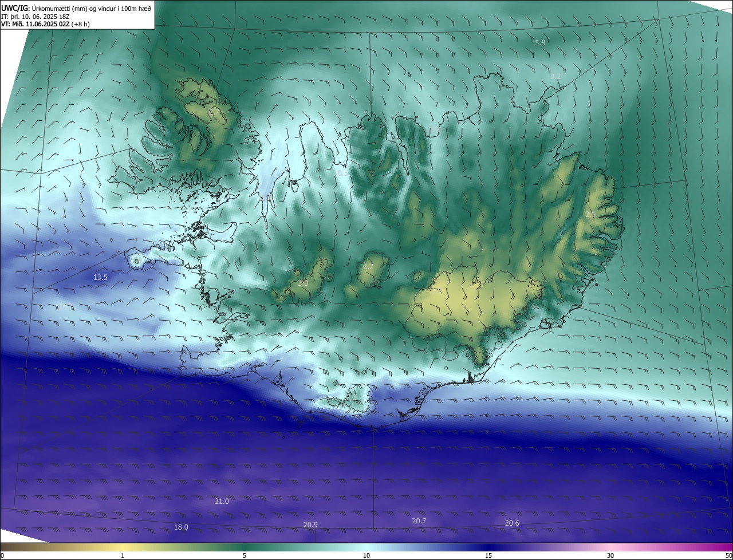Click the 1 tick label on the colorbar
Image resolution: width=733 pixels, height=560 pixels.
tap(123, 555)
